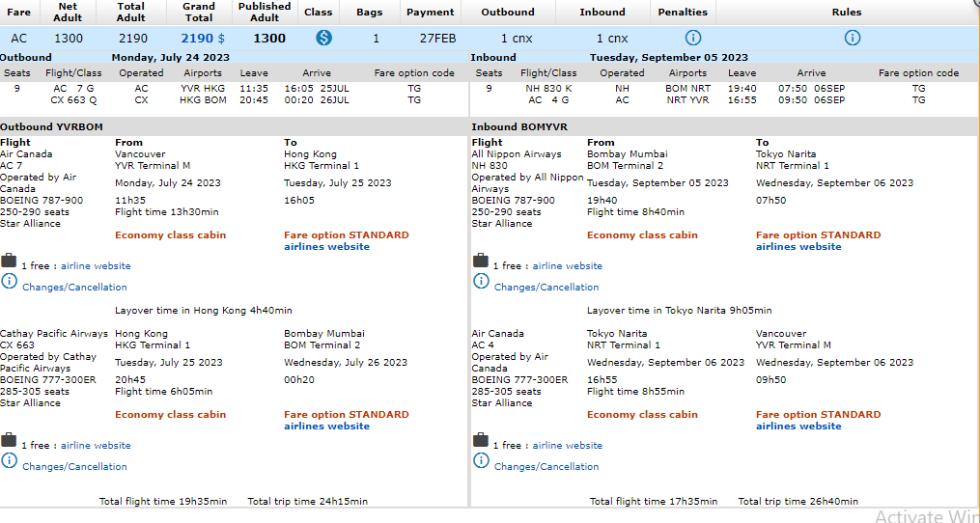Click info icon beside NH 830 Changes/Cancellation

[x=481, y=281]
